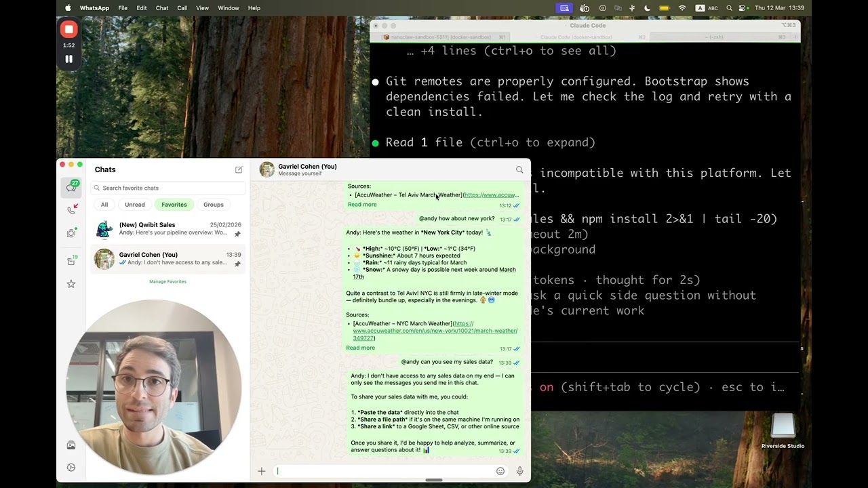868x488 pixels.
Task: Open the AccuWeather Tel Aviv March Weather link
Action: click(492, 195)
